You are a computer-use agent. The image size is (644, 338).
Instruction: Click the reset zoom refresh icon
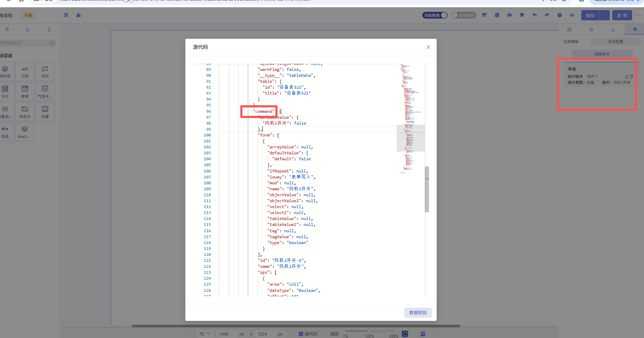pyautogui.click(x=405, y=334)
